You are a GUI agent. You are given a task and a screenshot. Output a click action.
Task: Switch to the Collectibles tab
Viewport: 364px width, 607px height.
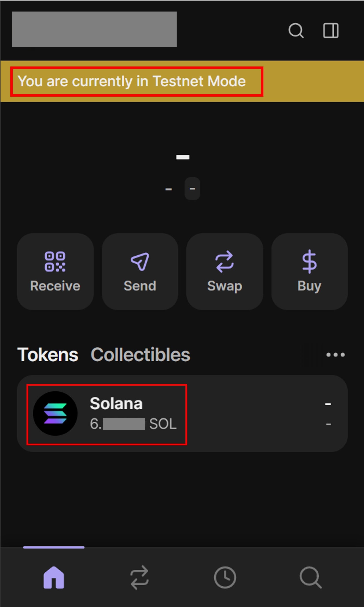click(140, 355)
